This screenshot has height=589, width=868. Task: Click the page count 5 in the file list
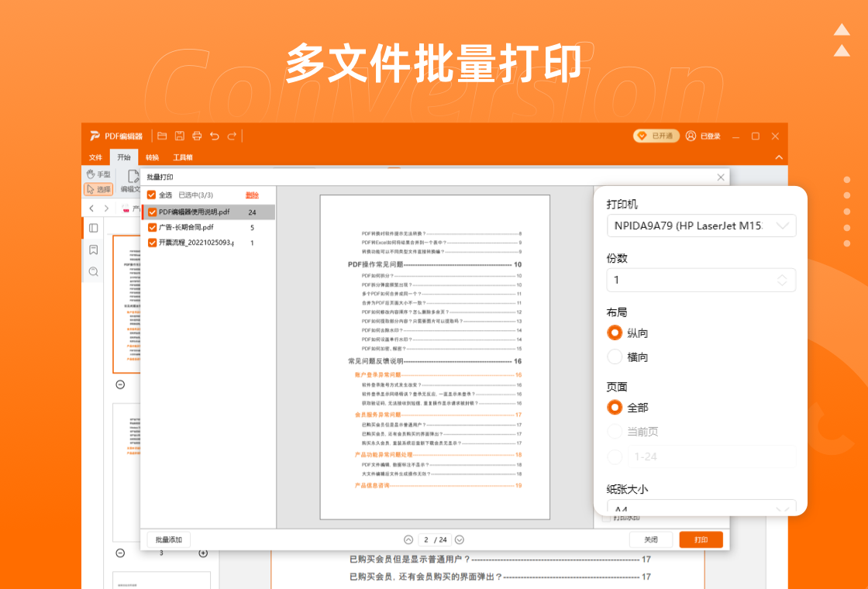pyautogui.click(x=252, y=227)
